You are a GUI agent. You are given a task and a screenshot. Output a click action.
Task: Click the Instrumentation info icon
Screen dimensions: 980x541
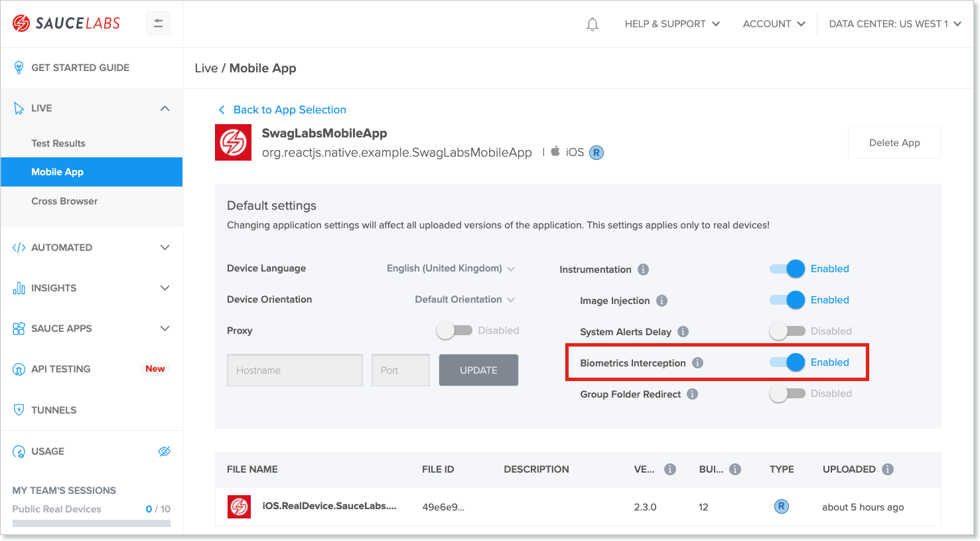coord(643,270)
